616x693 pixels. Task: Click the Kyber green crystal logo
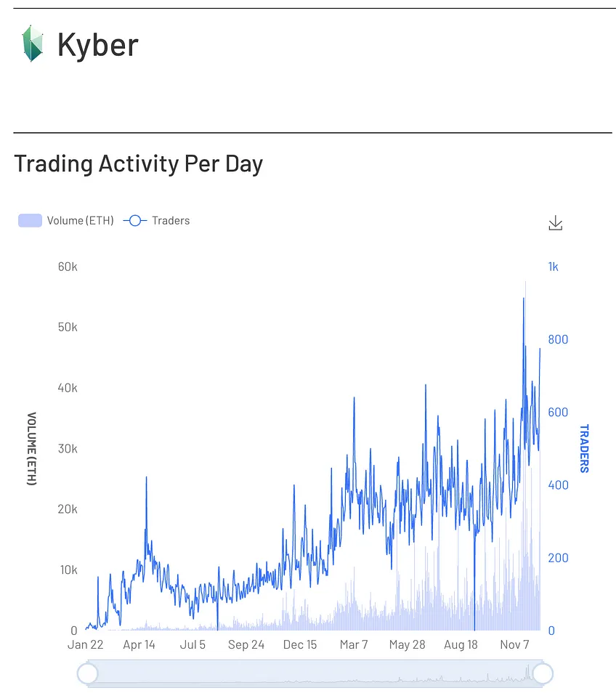click(x=33, y=44)
